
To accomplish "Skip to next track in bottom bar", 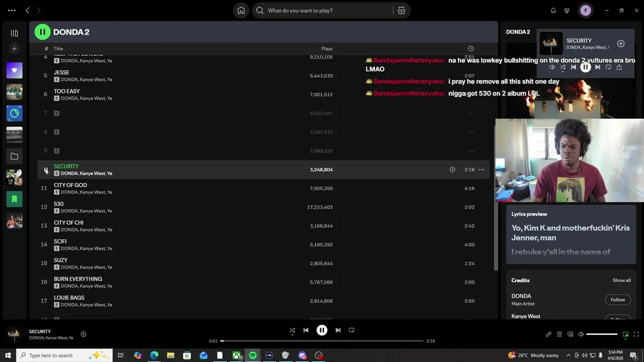I will [x=338, y=330].
